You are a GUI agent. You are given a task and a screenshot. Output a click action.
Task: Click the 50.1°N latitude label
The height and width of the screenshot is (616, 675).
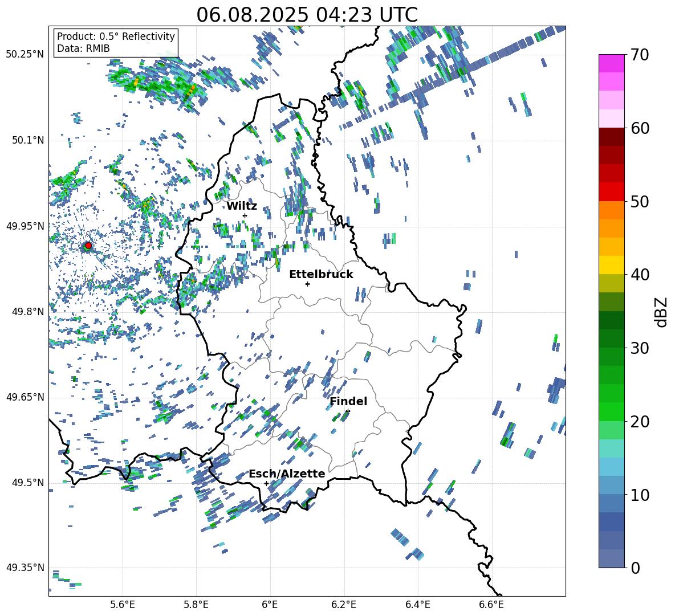(x=27, y=140)
